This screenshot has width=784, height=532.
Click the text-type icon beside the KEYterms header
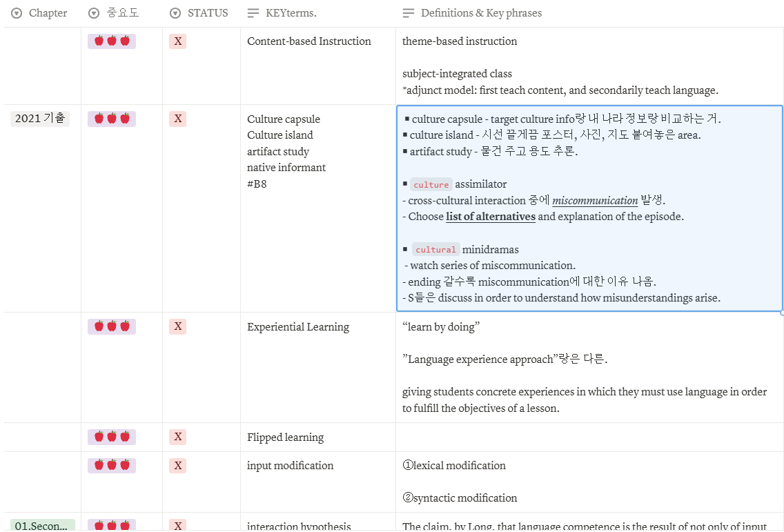pyautogui.click(x=253, y=14)
